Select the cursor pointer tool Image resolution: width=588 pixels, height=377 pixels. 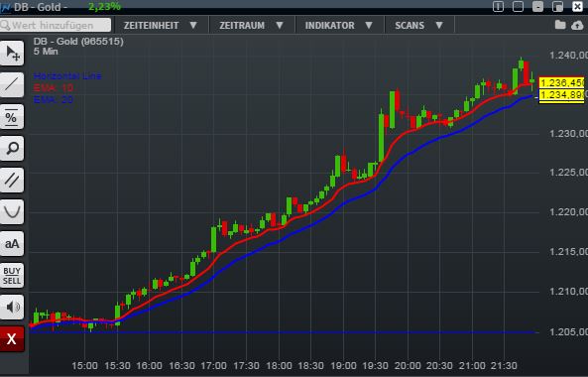point(12,54)
